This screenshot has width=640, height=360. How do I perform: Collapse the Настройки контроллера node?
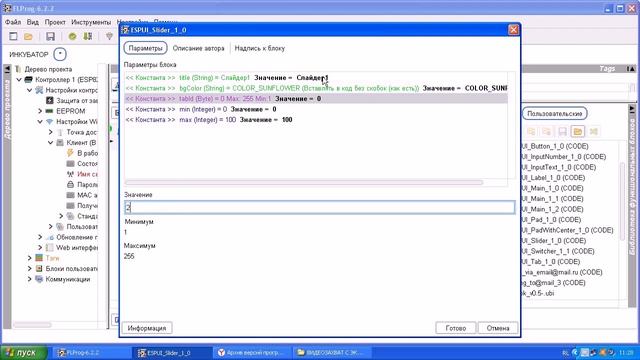[x=29, y=90]
